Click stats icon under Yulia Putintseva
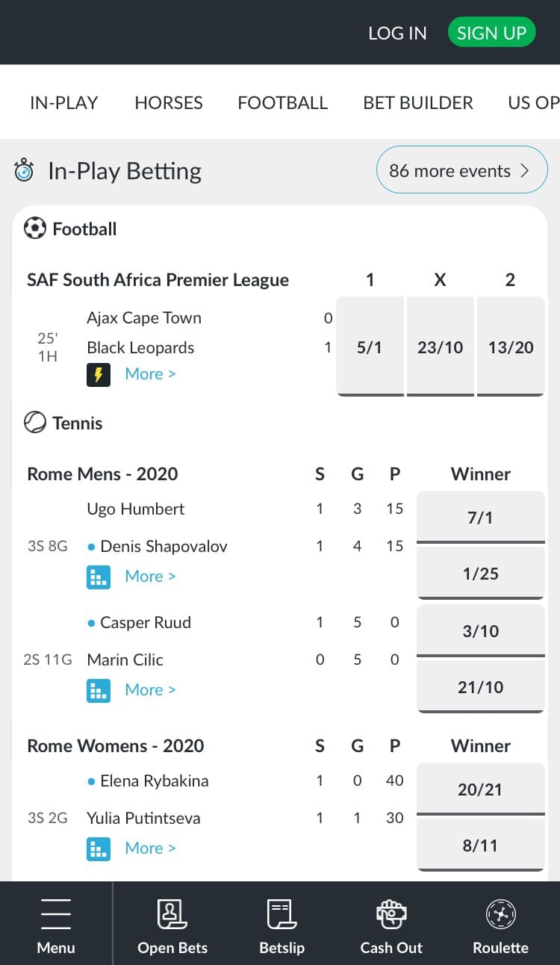 tap(99, 848)
